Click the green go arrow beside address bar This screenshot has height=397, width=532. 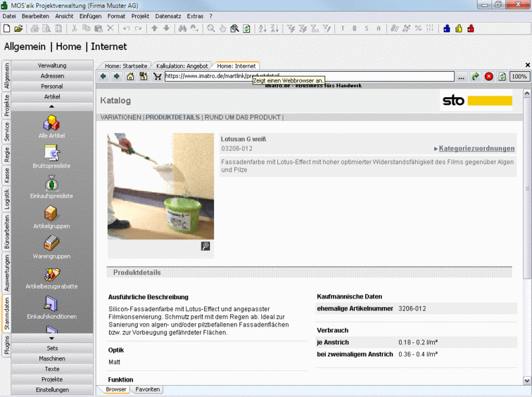(475, 76)
